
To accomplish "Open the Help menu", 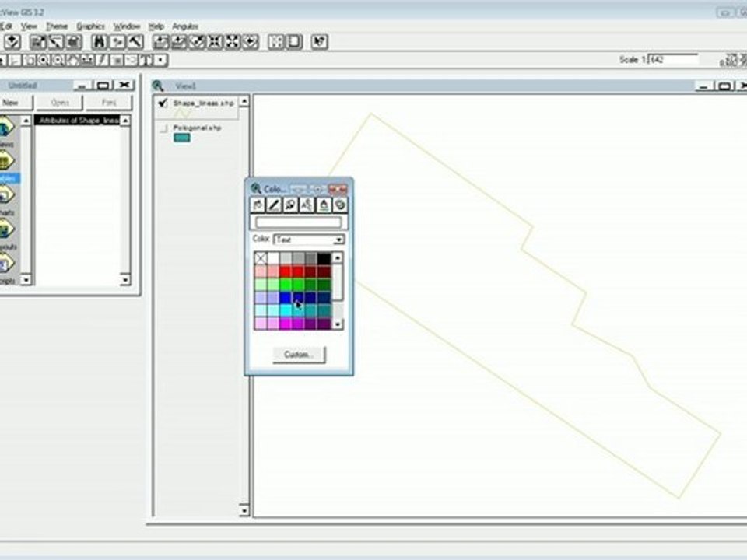I will pos(156,26).
